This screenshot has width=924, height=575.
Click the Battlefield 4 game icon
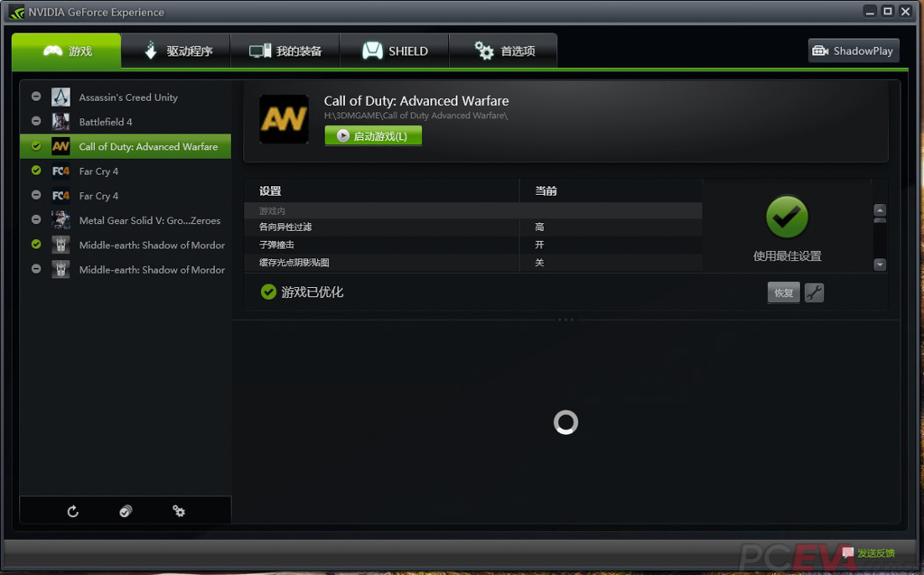click(x=61, y=122)
